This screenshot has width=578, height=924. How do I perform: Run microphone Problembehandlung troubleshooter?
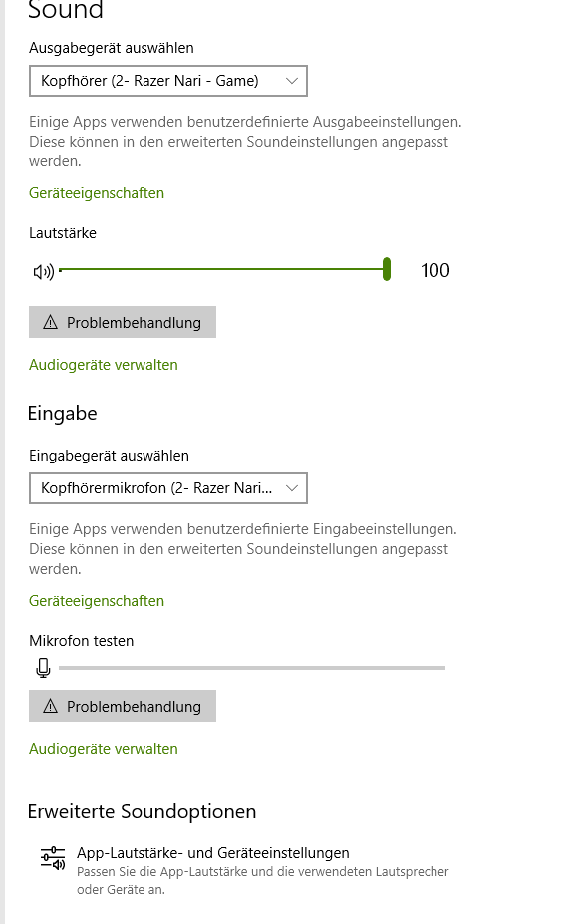pyautogui.click(x=123, y=706)
